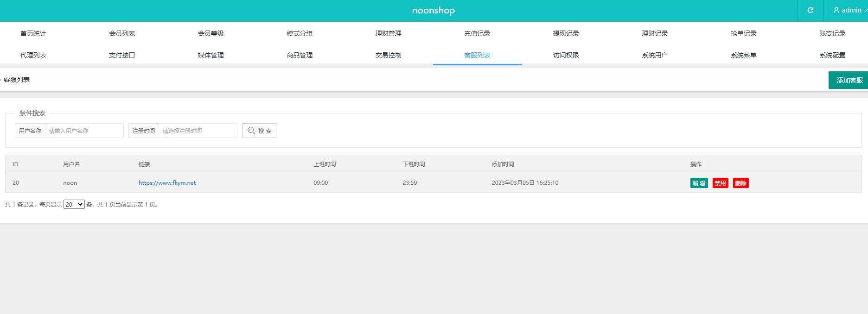Select the 客服列表 tab

pyautogui.click(x=477, y=55)
